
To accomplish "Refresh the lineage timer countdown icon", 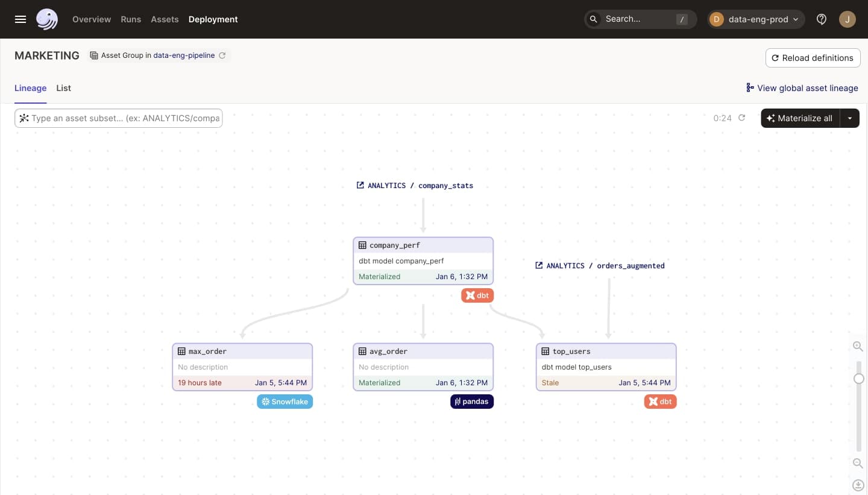I will pyautogui.click(x=742, y=118).
